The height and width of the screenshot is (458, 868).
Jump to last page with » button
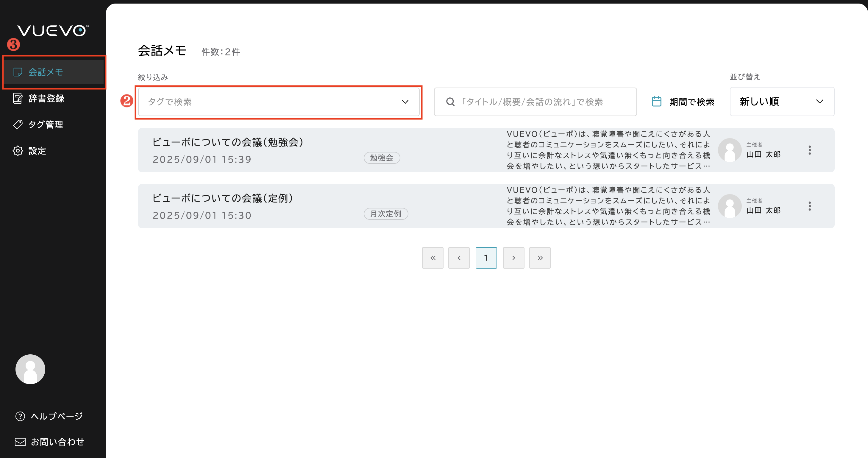tap(540, 258)
